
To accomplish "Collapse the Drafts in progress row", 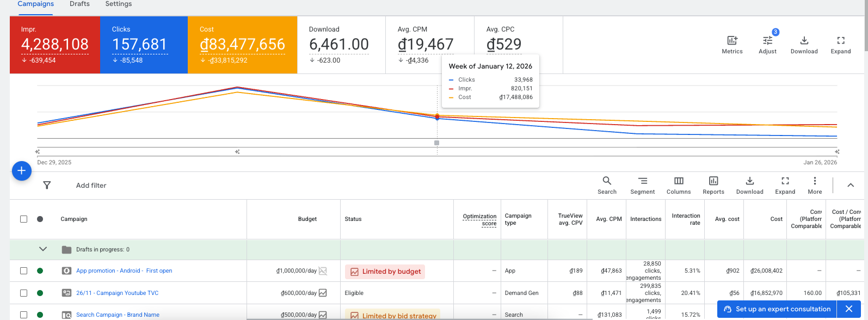I will point(43,249).
